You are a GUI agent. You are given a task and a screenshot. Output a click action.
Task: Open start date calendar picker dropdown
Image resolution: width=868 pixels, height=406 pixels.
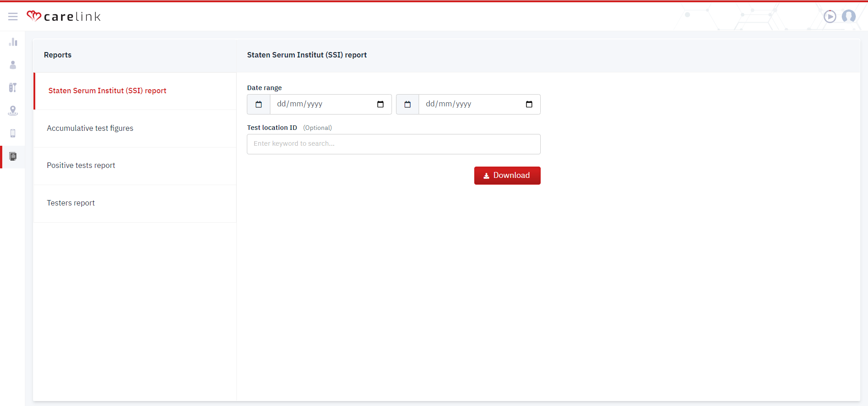(x=380, y=105)
